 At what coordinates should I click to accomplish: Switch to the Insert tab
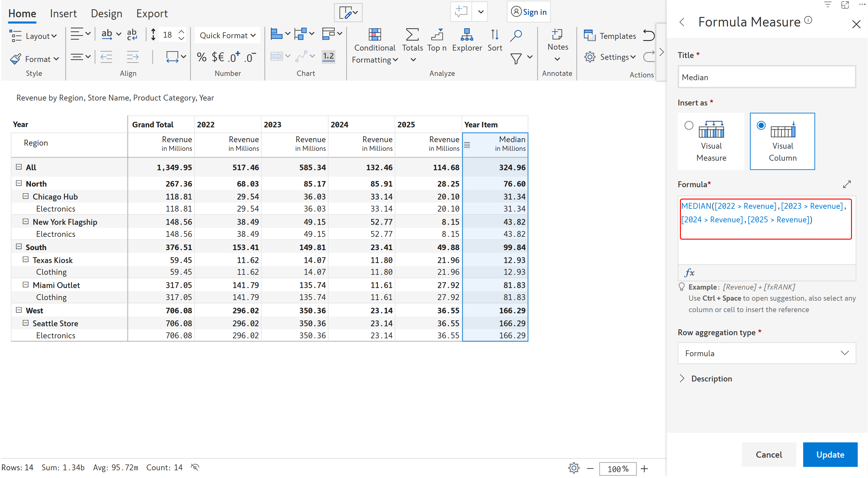click(x=63, y=14)
